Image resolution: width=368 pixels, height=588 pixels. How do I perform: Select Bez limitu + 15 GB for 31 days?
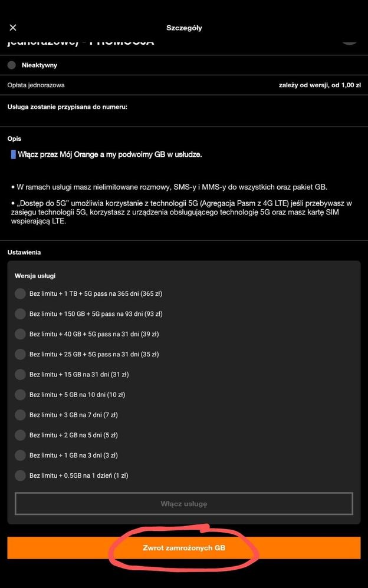point(20,374)
